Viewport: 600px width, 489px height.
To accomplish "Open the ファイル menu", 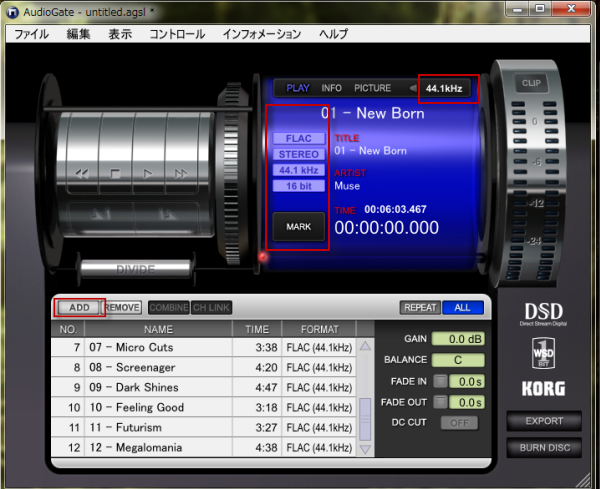I will point(31,33).
